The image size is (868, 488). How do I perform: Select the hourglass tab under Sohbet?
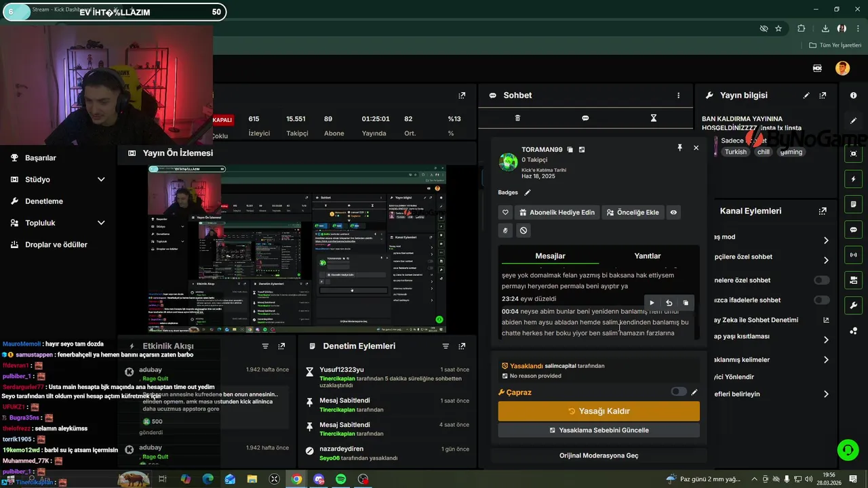point(654,118)
